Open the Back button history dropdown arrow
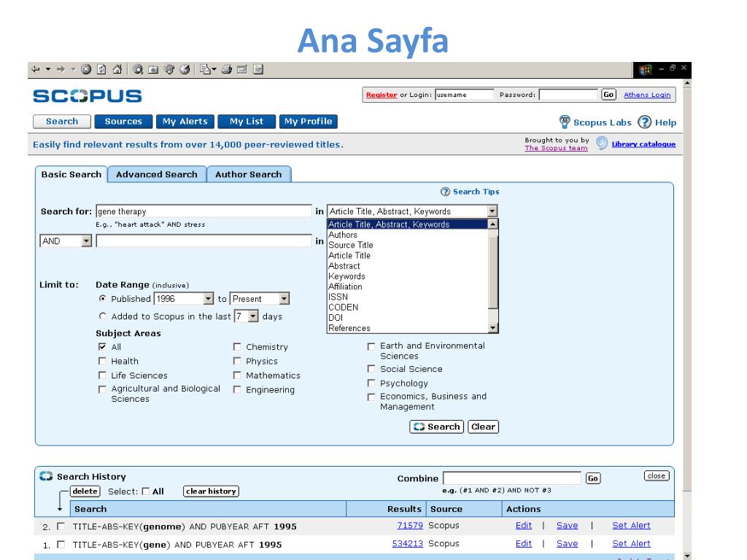The height and width of the screenshot is (560, 747). 48,69
